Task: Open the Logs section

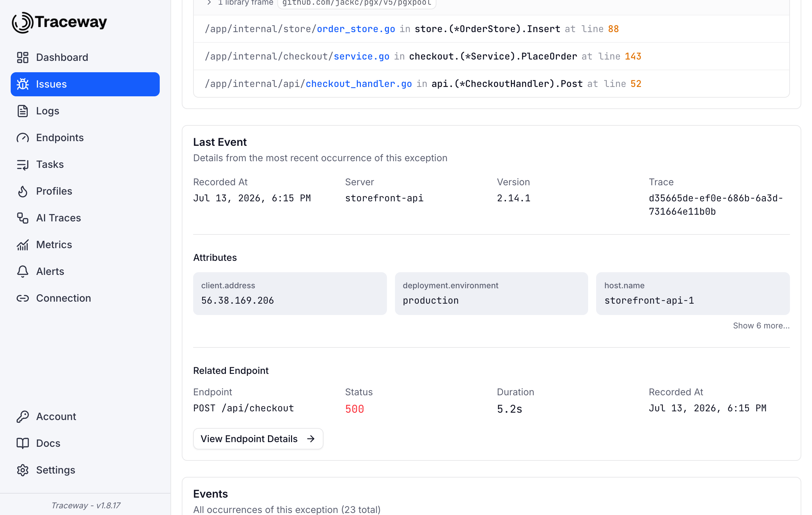Action: pos(85,111)
